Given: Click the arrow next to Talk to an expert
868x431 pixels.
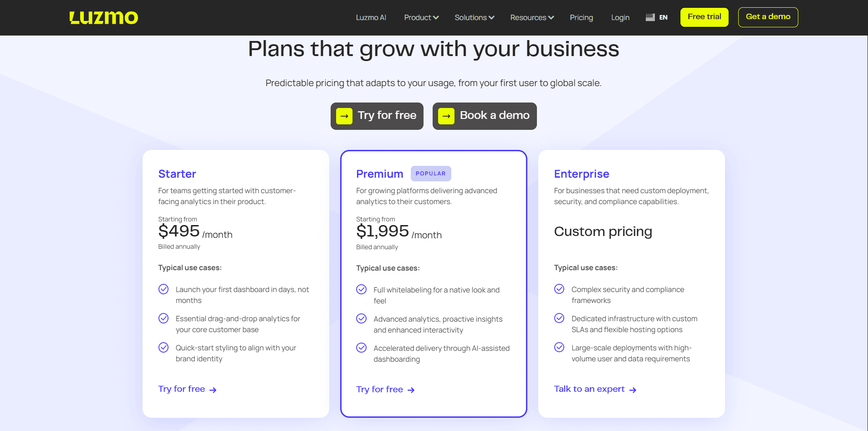Looking at the screenshot, I should 633,390.
